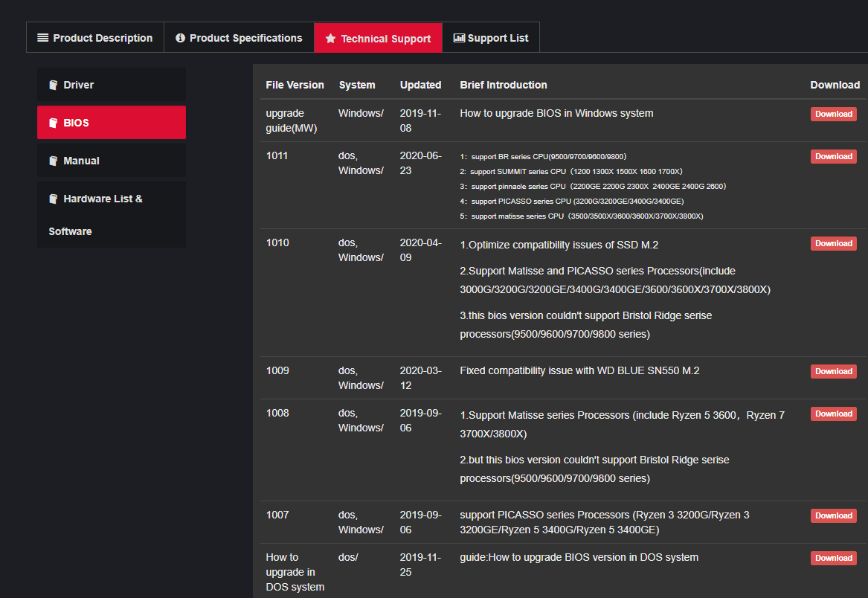Open the Driver section in sidebar

pos(112,85)
